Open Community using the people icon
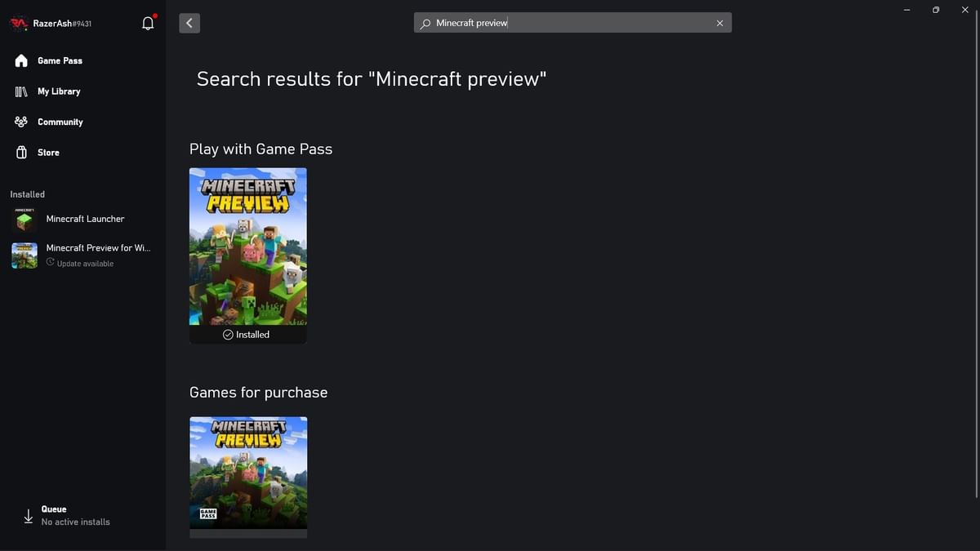The width and height of the screenshot is (980, 551). click(20, 122)
